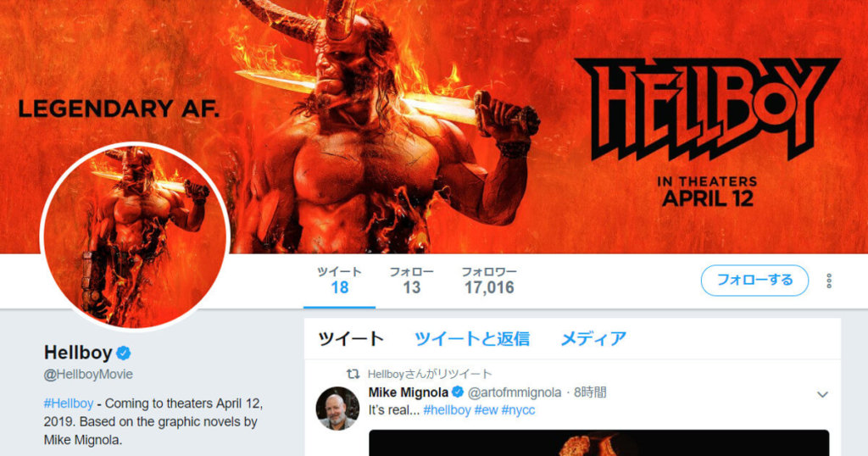Open the フォロー count showing 13
This screenshot has height=456, width=868.
coord(411,280)
